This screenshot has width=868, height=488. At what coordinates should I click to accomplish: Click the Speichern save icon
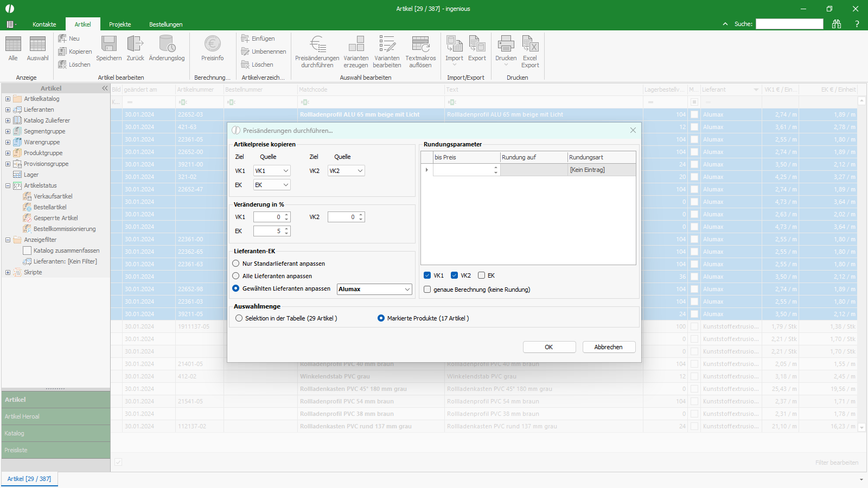click(109, 44)
